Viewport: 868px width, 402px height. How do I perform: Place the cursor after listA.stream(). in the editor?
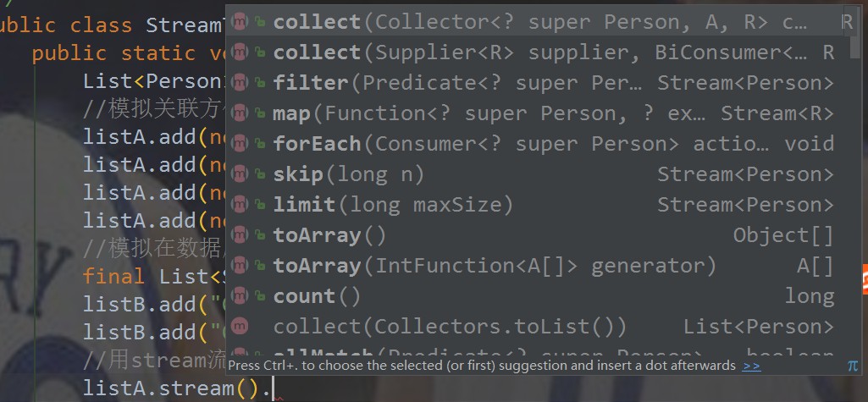point(276,388)
